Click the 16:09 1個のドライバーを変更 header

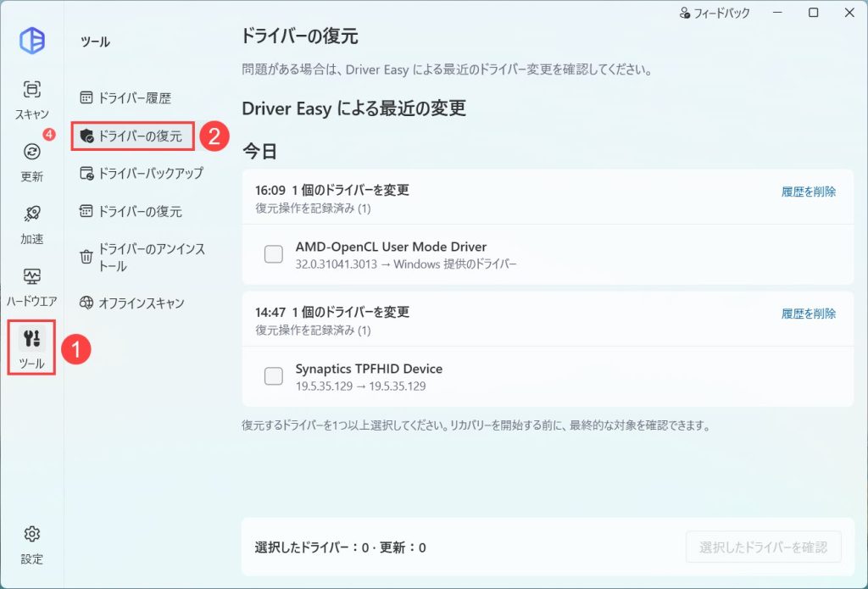(x=332, y=190)
